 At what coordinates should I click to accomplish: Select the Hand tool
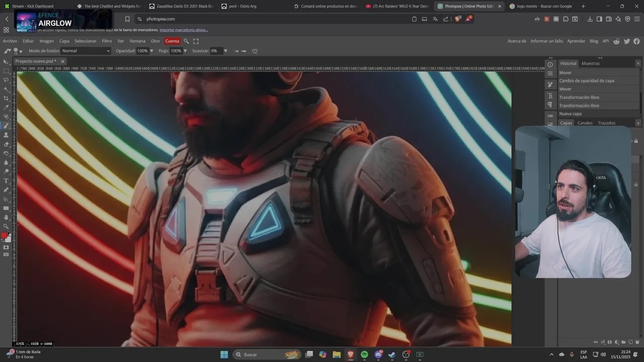(x=6, y=217)
